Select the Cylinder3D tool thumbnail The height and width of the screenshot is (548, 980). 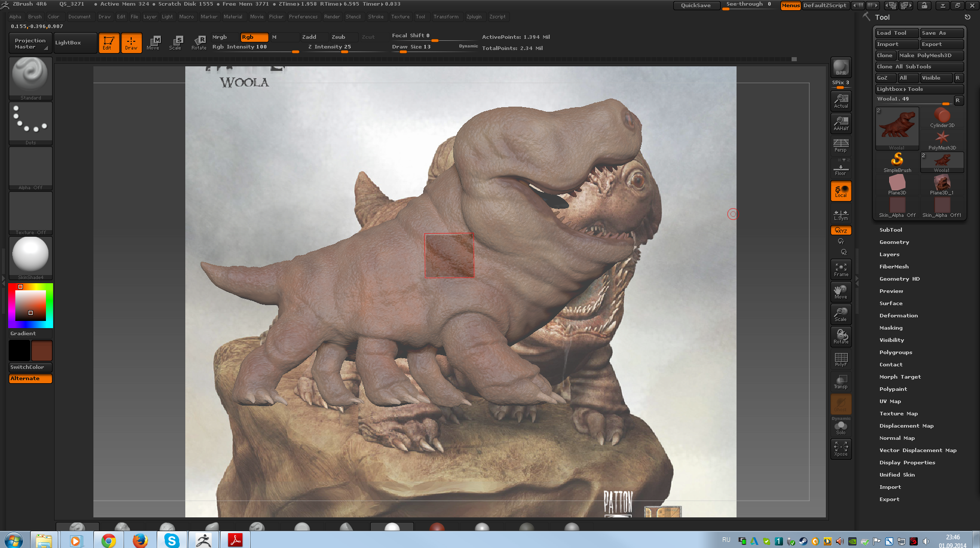(942, 118)
